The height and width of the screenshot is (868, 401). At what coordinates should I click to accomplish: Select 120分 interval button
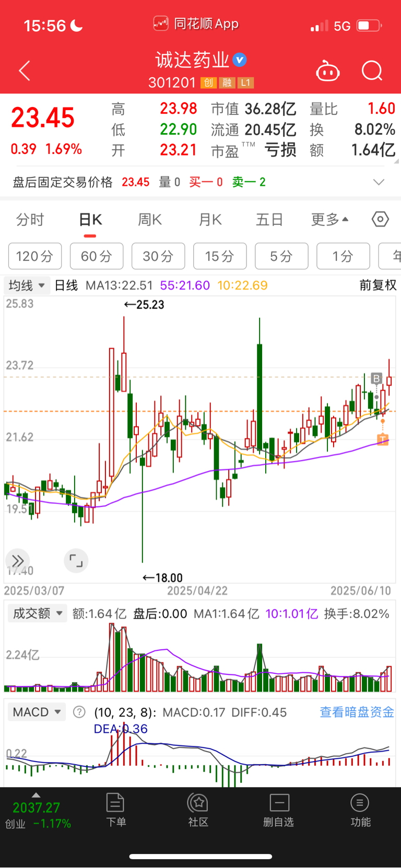point(35,256)
